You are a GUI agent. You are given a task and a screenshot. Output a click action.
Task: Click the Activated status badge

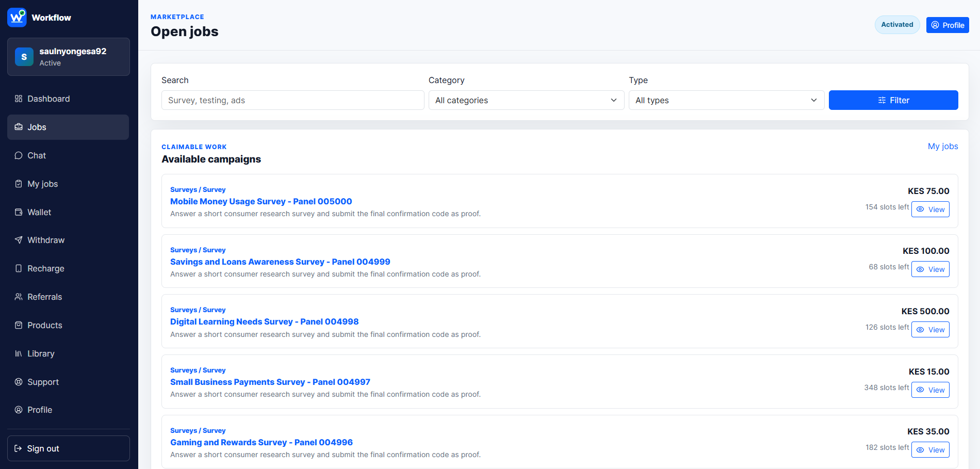897,25
